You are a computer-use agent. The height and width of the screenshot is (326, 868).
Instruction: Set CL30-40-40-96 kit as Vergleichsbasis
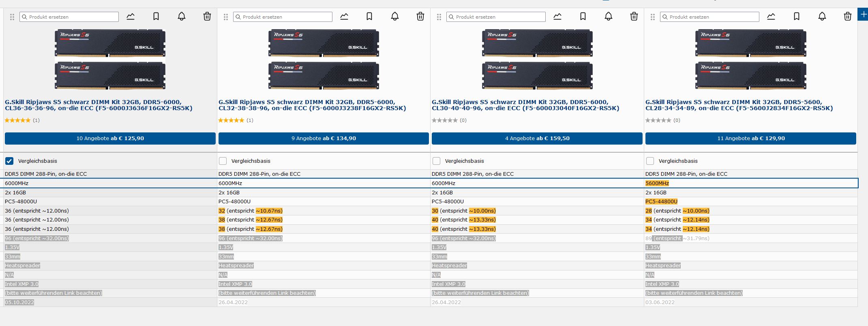[x=436, y=161]
